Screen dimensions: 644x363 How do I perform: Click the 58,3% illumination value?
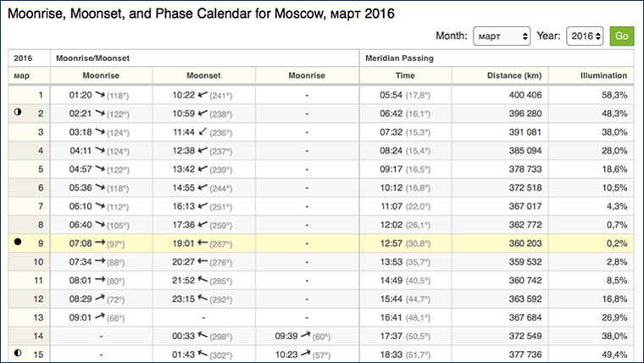614,94
